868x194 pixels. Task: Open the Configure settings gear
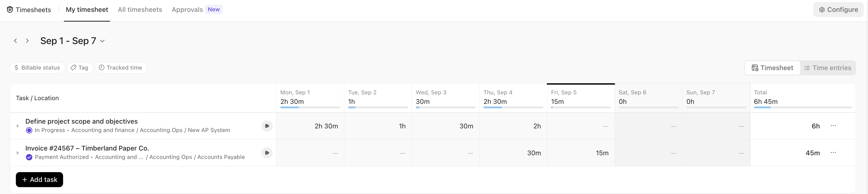821,9
